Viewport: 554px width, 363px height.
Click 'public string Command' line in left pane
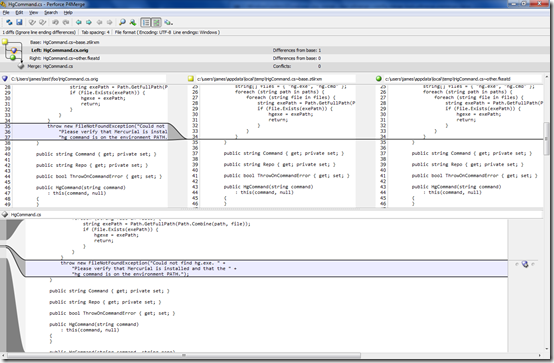(96, 154)
